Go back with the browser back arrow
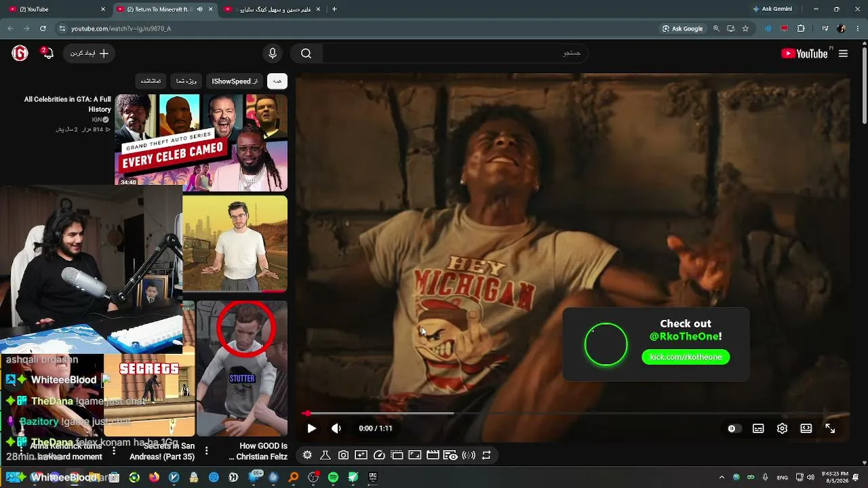 click(x=10, y=28)
